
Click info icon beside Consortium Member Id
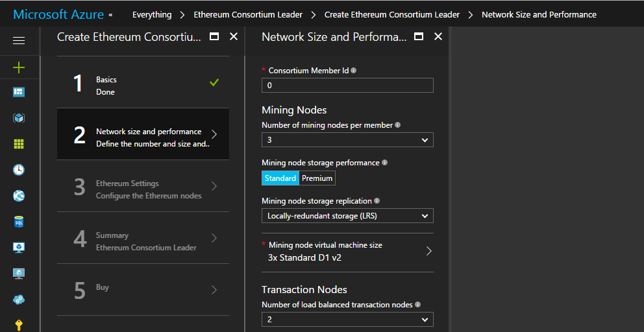pos(354,71)
